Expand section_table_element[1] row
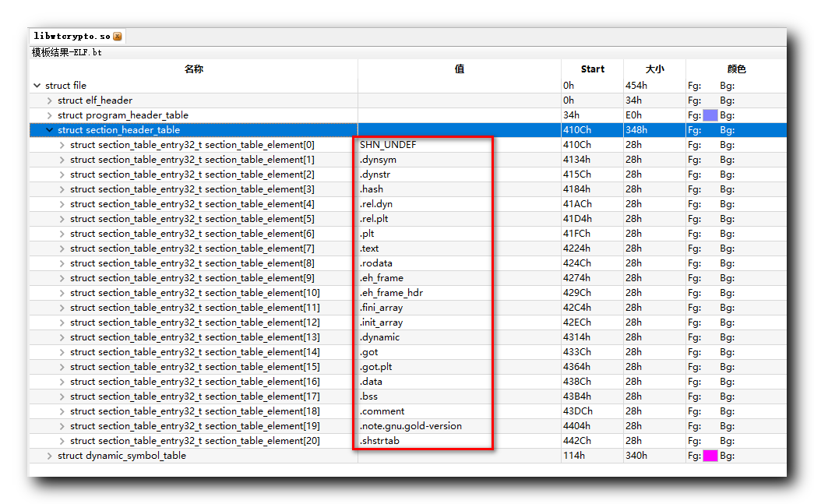The height and width of the screenshot is (504, 814). [62, 160]
